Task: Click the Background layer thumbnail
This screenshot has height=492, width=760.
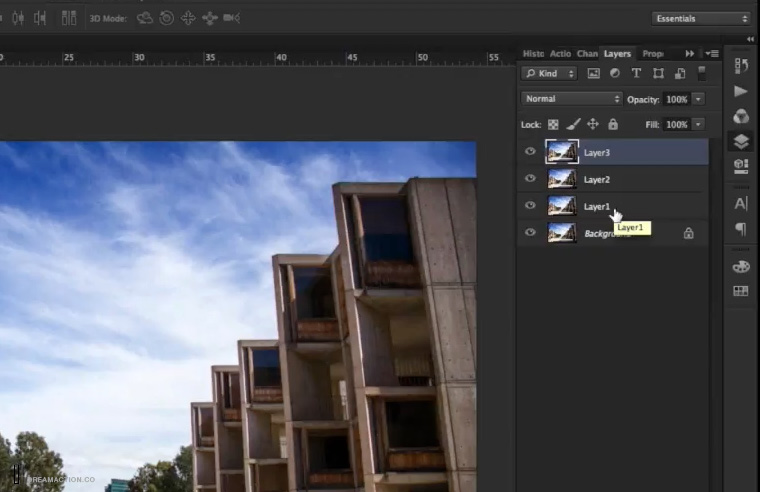Action: pyautogui.click(x=562, y=233)
